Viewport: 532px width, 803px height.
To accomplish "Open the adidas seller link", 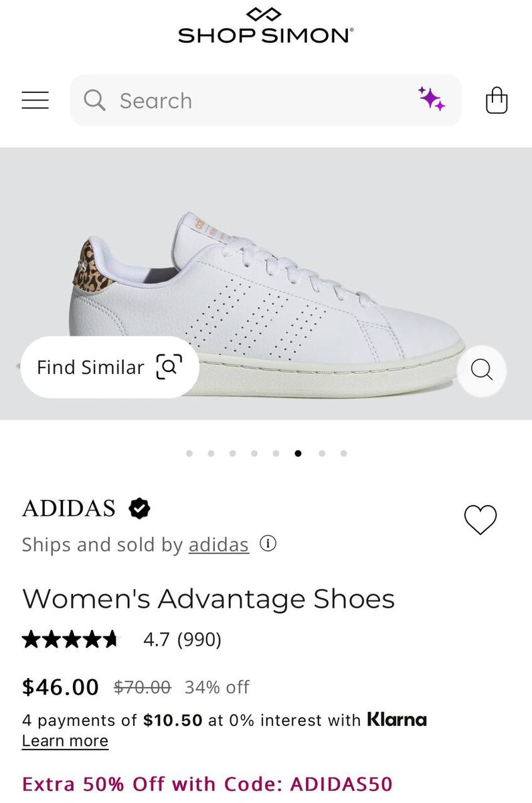I will pyautogui.click(x=218, y=545).
